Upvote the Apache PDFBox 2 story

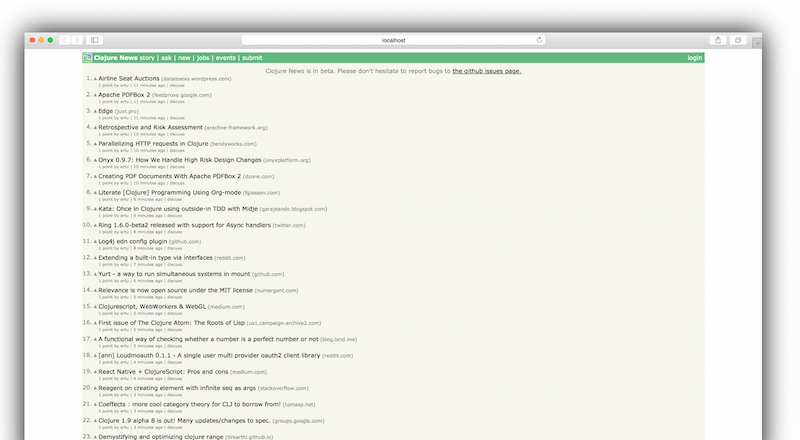[95, 95]
